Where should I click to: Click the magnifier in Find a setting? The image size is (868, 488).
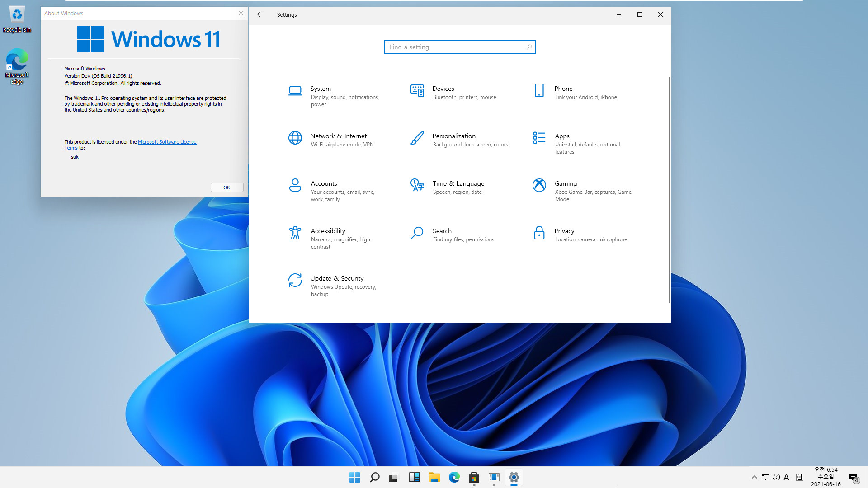(529, 47)
